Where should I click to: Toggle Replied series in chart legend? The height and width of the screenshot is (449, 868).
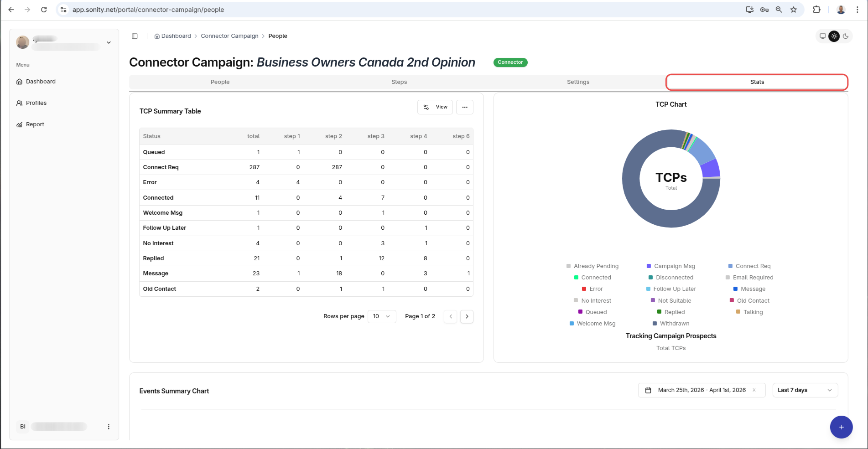pos(671,312)
